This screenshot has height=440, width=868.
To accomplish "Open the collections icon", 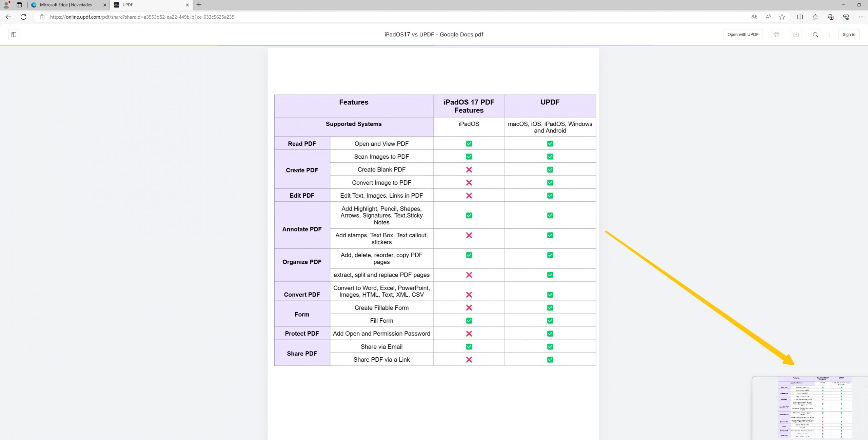I will [x=831, y=17].
